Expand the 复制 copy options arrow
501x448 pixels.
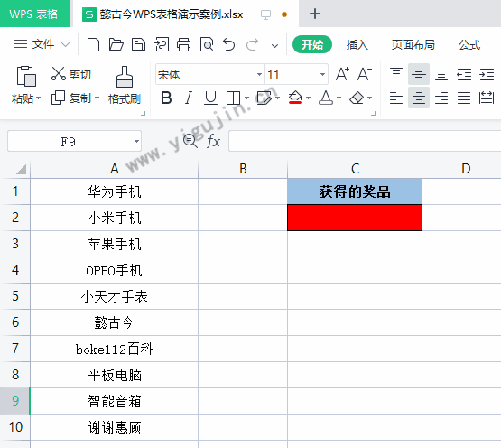click(x=97, y=98)
